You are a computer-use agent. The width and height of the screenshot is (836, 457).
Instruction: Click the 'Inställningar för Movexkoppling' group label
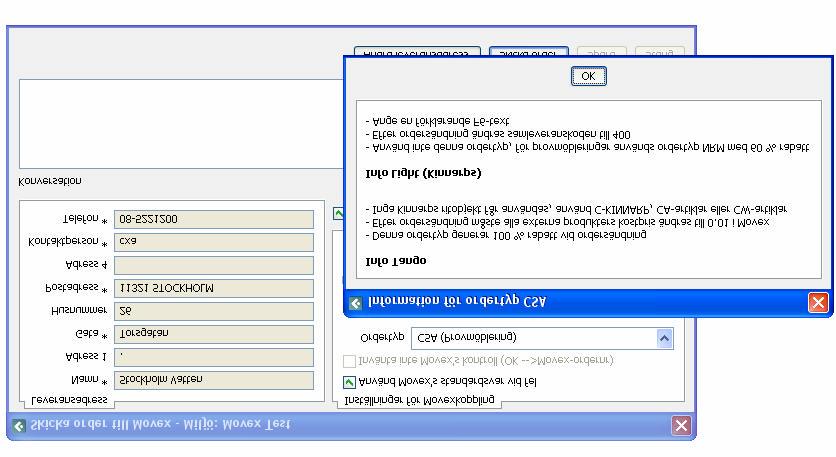[420, 399]
